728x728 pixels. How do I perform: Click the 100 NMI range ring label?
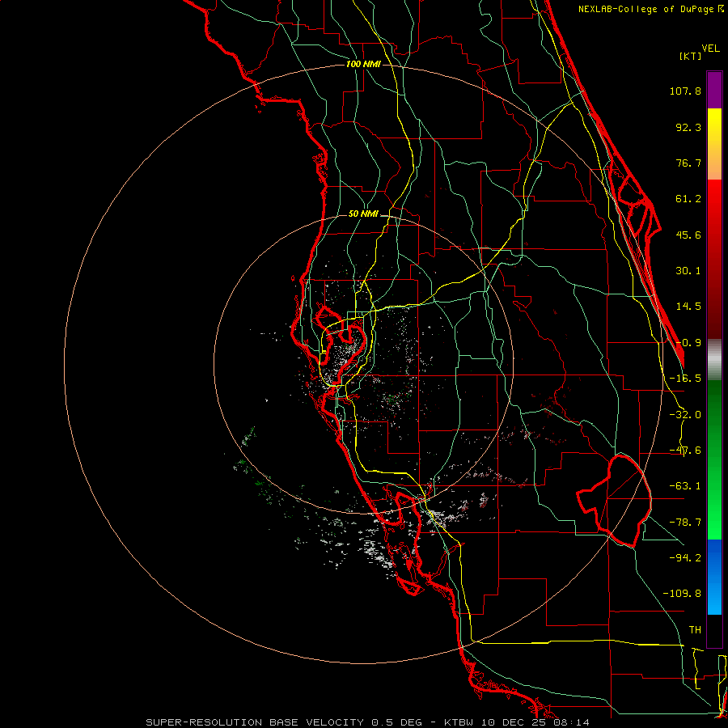(x=363, y=64)
